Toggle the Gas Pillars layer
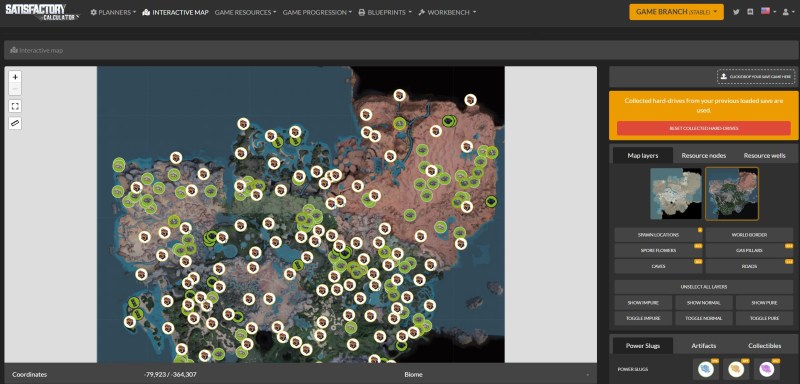Viewport: 800px width, 384px height. pos(749,250)
